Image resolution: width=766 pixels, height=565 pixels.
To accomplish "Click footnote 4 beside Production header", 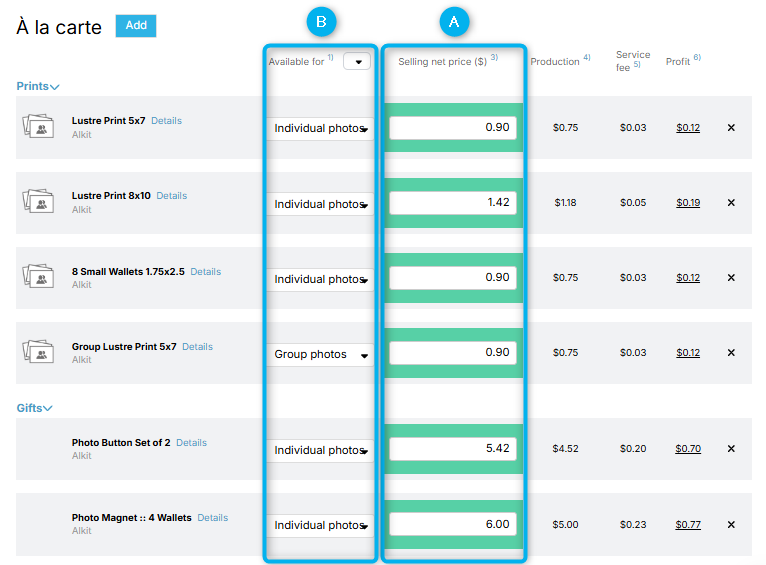I will coord(587,58).
